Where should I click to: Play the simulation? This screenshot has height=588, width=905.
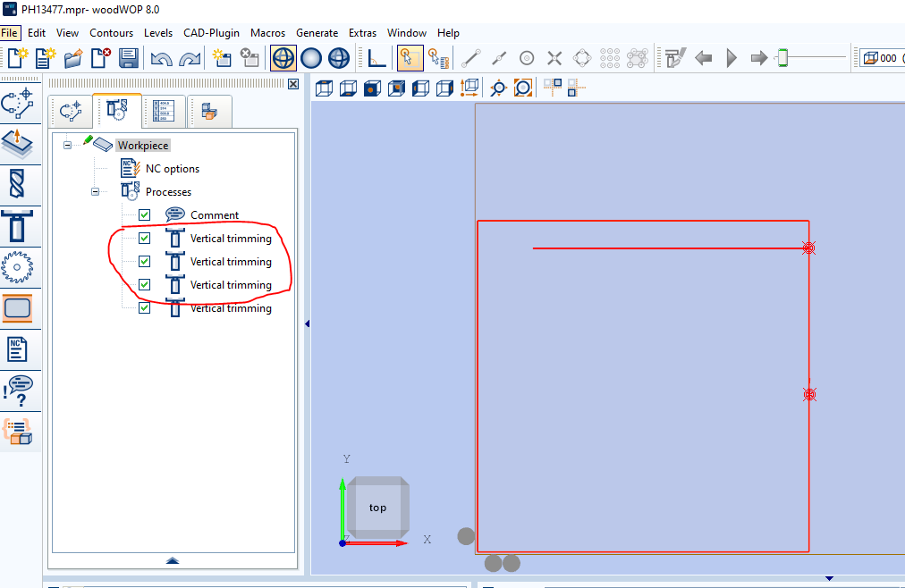pyautogui.click(x=732, y=58)
